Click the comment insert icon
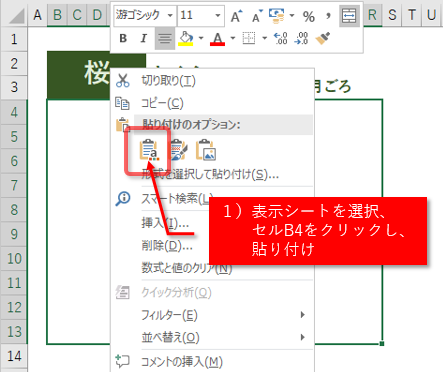The width and height of the screenshot is (443, 372). coord(122,361)
